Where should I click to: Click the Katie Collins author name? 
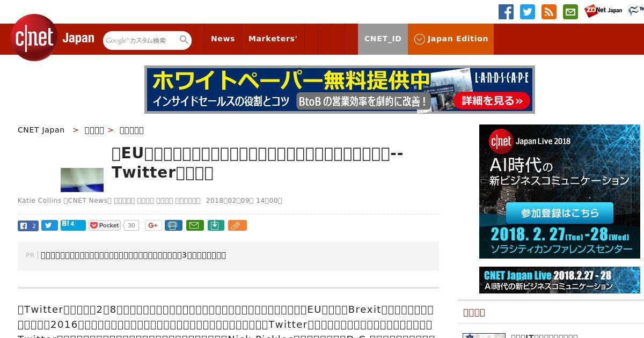point(40,201)
